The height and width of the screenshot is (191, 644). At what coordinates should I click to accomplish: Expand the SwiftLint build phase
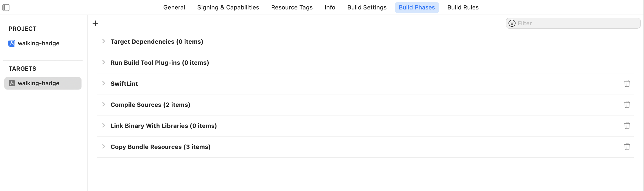(103, 83)
